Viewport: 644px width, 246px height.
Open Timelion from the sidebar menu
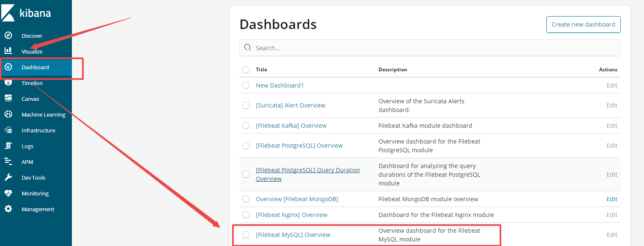(32, 83)
